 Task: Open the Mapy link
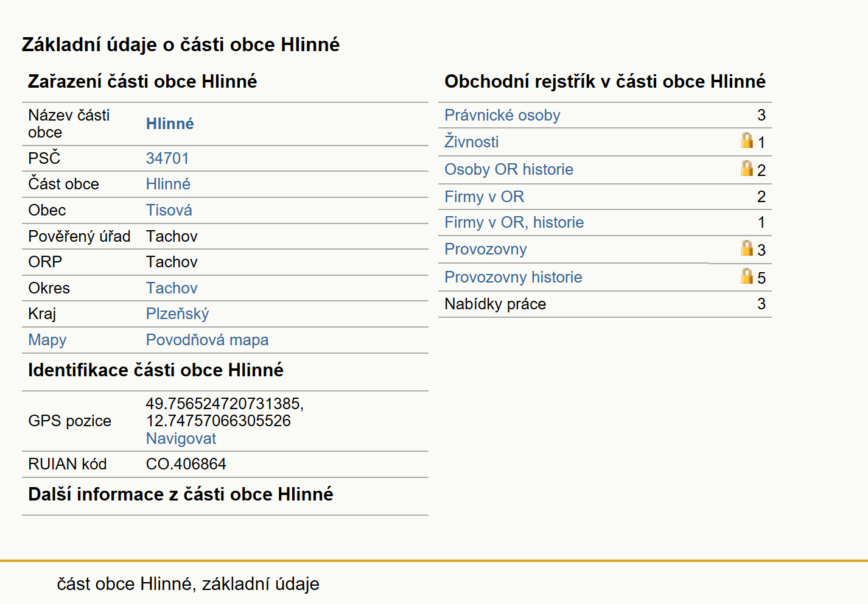47,340
